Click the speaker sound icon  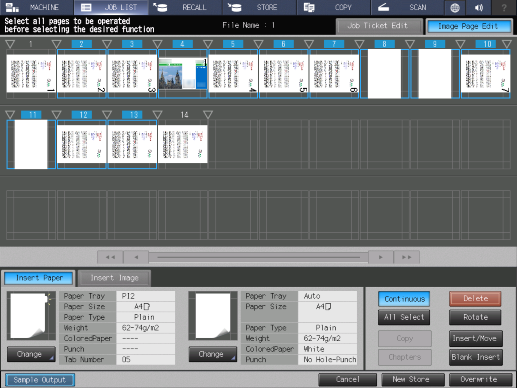[479, 7]
